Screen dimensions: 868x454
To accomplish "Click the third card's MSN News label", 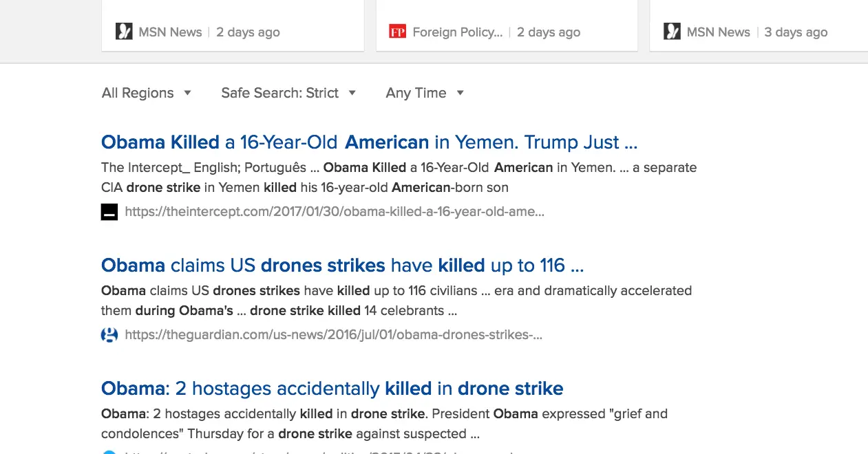I will (x=718, y=32).
